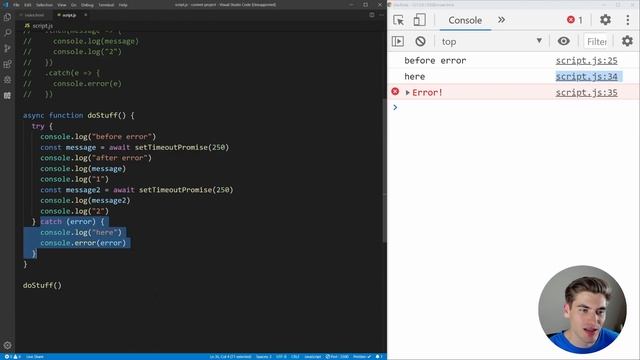Click Live Share in the status bar

[x=35, y=357]
